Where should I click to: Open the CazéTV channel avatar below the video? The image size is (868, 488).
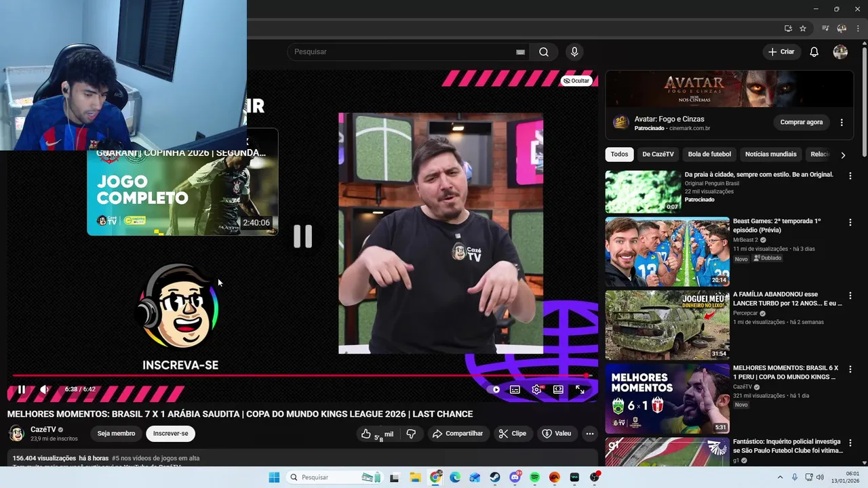[x=16, y=434]
